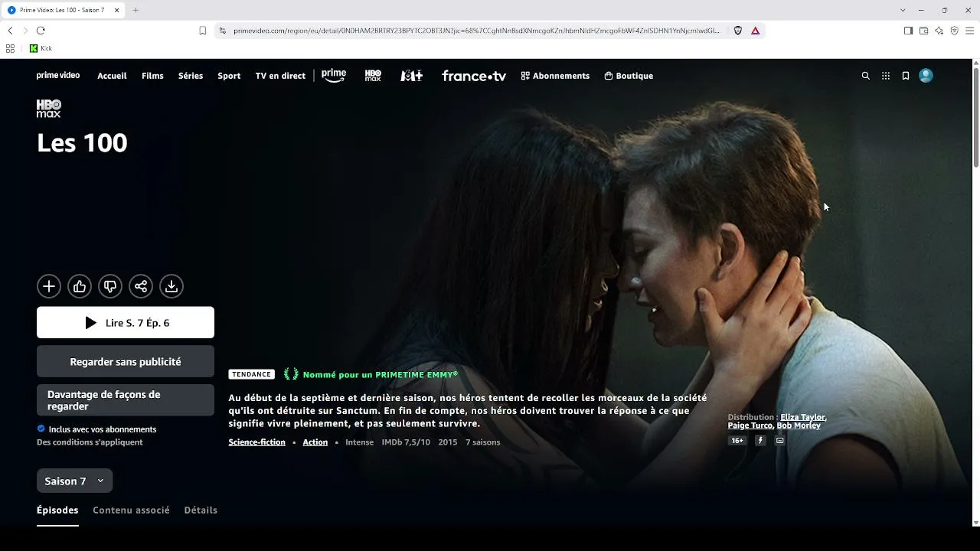View site information icon in address bar
Viewport: 980px width, 551px height.
pyautogui.click(x=223, y=31)
